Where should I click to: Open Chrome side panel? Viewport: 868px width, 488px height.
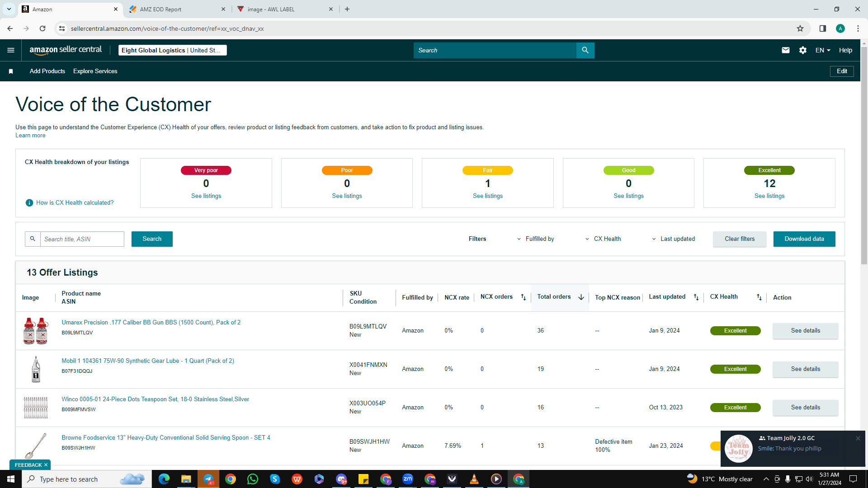coord(823,28)
